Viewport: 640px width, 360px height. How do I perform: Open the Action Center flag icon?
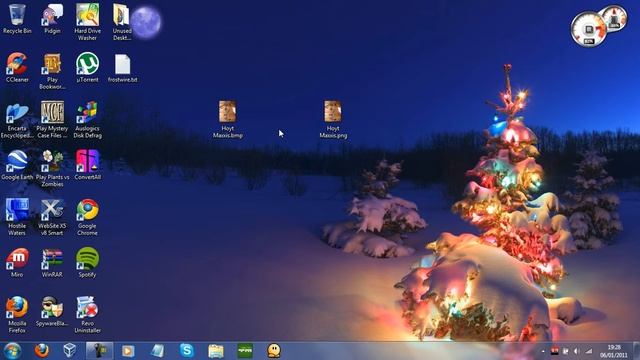pyautogui.click(x=566, y=351)
